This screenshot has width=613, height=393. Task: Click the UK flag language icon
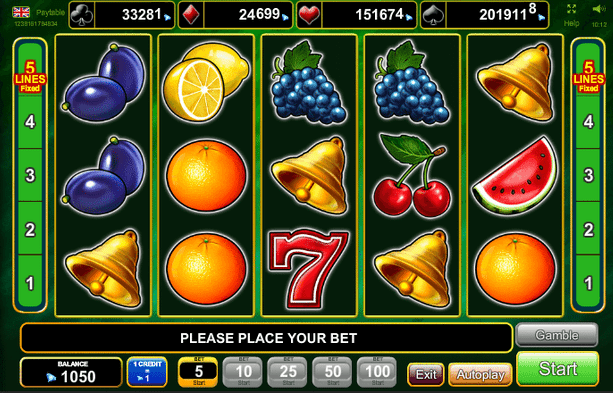21,12
